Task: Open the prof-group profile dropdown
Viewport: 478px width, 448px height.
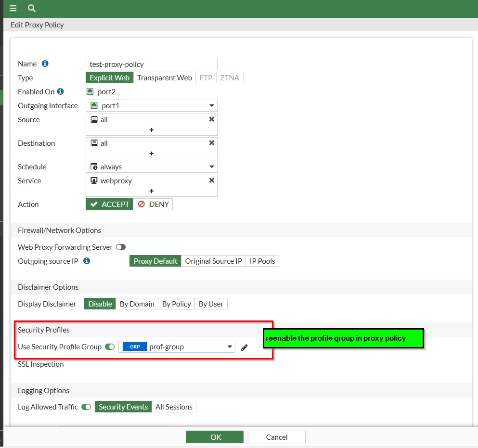Action: 177,347
